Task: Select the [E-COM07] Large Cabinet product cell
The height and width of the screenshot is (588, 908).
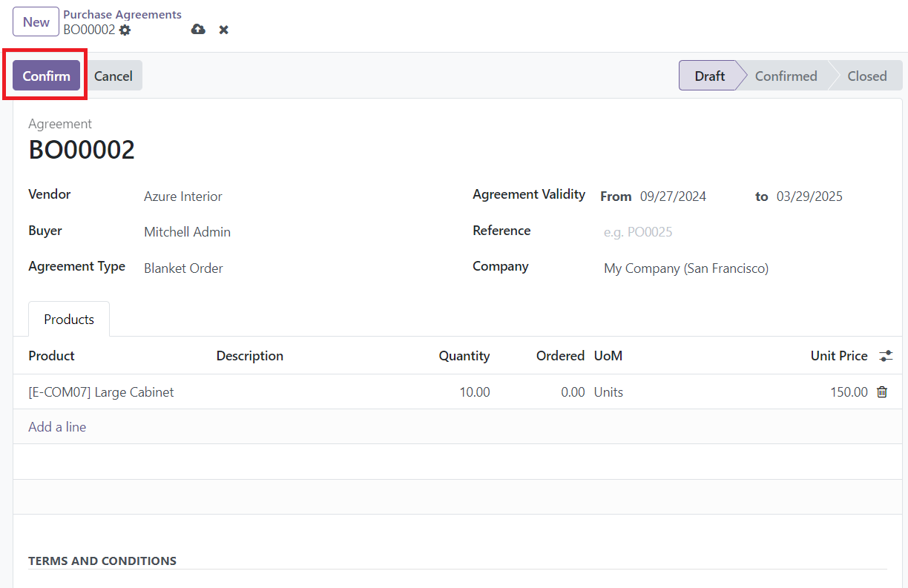Action: pos(101,392)
